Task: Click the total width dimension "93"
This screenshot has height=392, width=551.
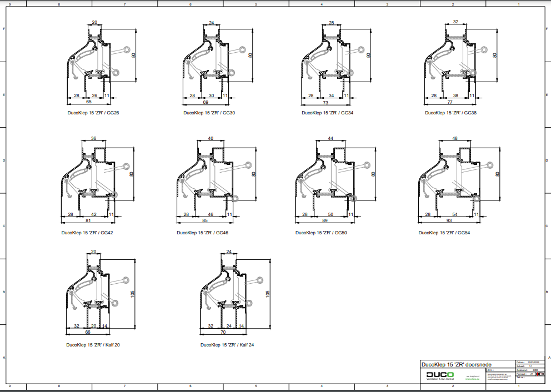Action: coord(449,220)
